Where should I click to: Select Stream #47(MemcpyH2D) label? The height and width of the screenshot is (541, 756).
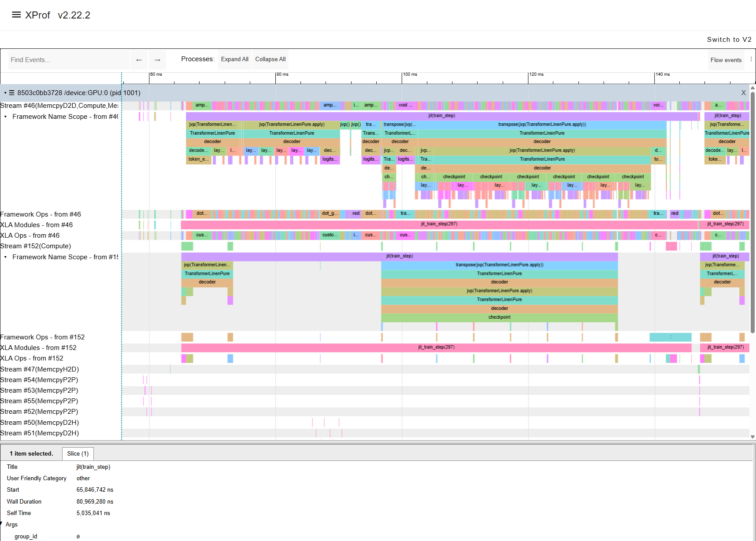pos(40,369)
